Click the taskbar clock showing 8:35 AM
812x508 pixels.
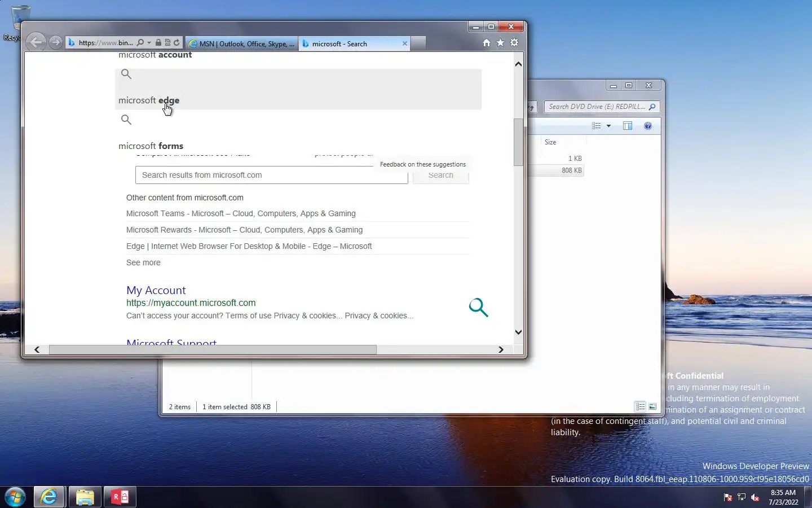[783, 497]
